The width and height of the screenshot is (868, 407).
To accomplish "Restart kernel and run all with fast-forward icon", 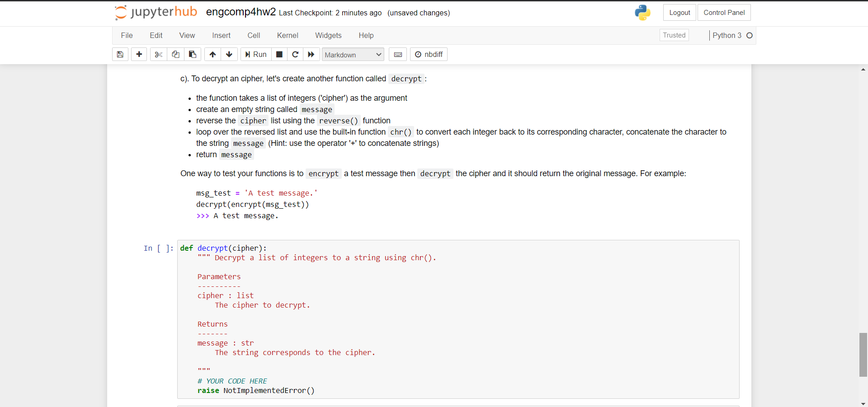I will point(311,54).
